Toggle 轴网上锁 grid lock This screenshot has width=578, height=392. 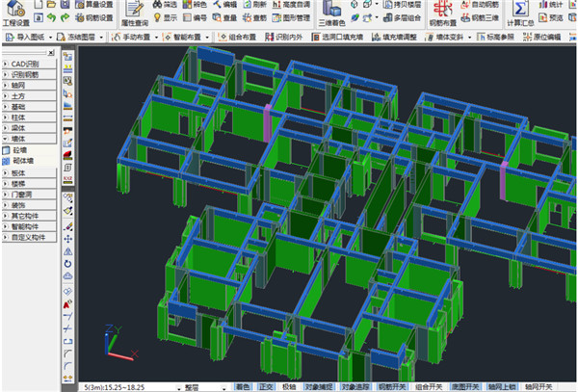coord(502,387)
